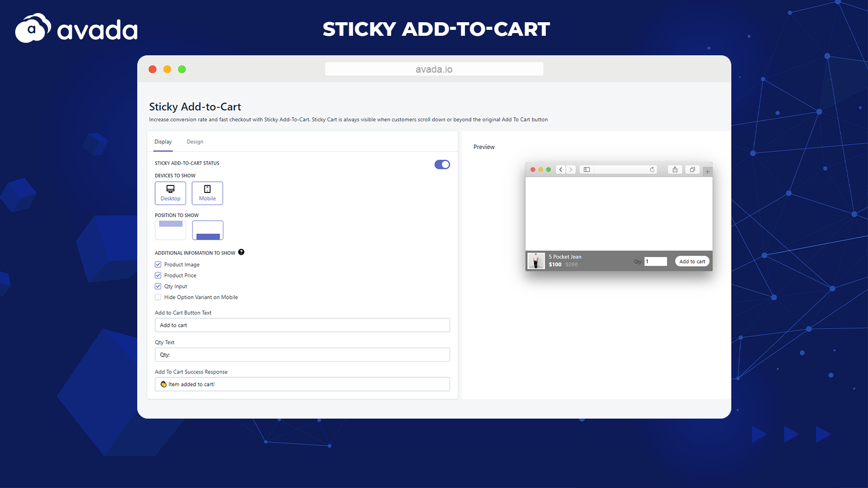Choose the top position option

point(170,230)
